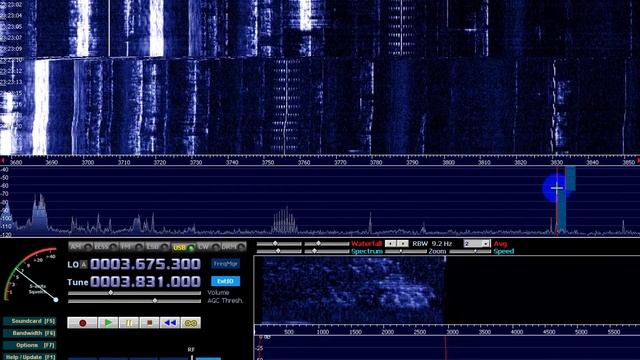Click 1000 on the audio frequency scale
Screen dimensions: 640x360
coord(322,332)
